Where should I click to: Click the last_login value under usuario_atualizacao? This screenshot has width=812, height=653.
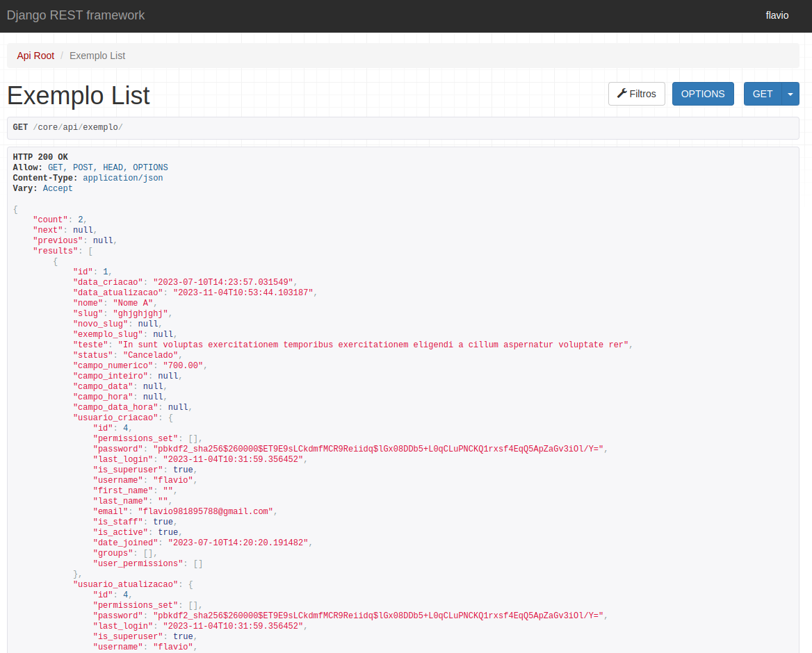(233, 626)
